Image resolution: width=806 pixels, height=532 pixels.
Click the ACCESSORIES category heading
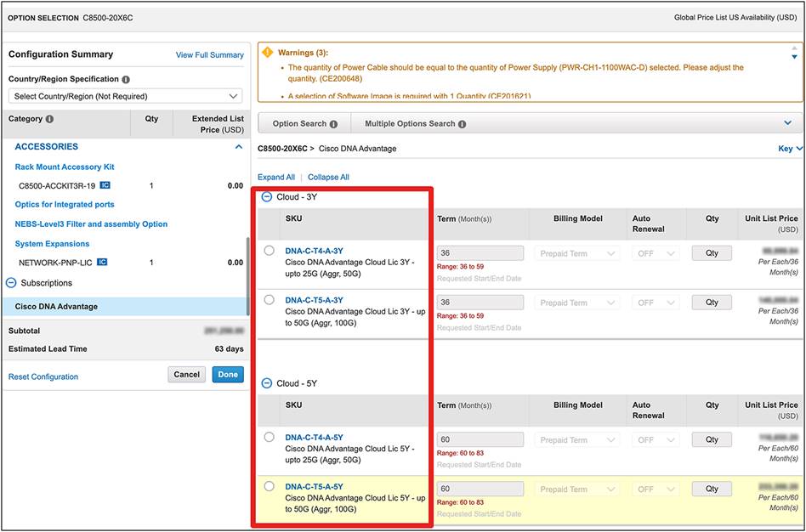pyautogui.click(x=46, y=147)
